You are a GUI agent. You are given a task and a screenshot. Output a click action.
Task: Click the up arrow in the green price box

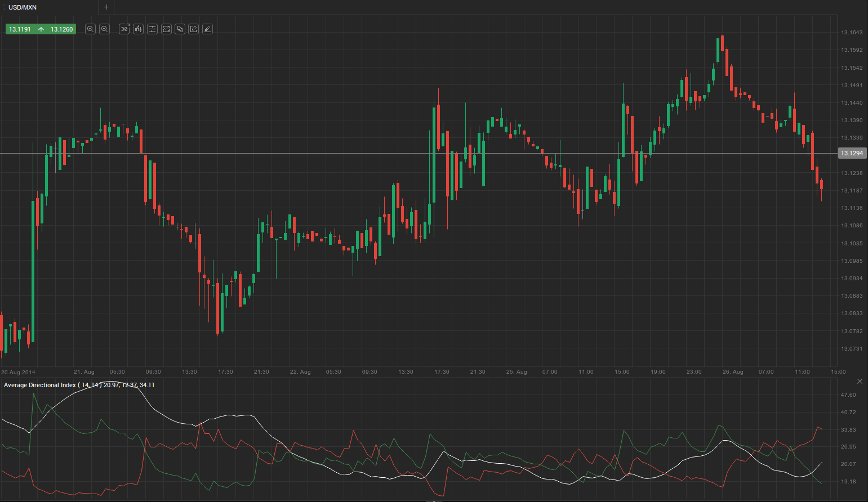[x=41, y=29]
